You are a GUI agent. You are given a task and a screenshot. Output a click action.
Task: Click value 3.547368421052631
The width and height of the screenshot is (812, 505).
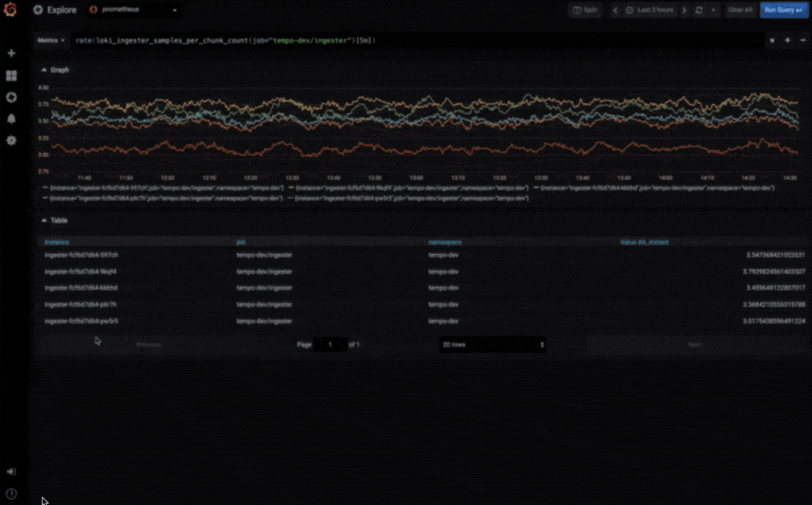775,255
